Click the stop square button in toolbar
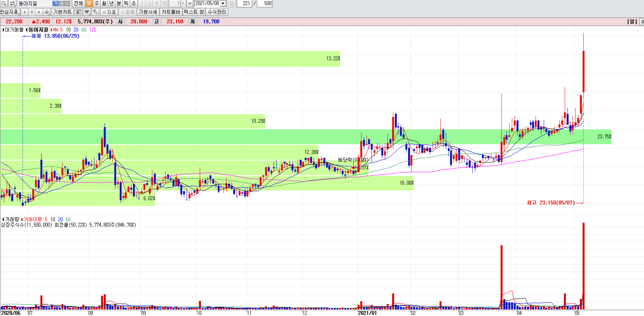This screenshot has height=316, width=644. coord(32,12)
